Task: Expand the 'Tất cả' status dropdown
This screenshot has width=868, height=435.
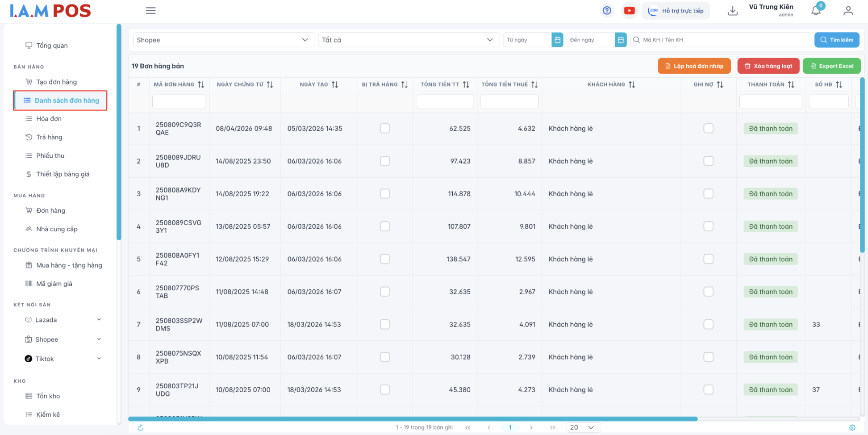Action: click(407, 40)
